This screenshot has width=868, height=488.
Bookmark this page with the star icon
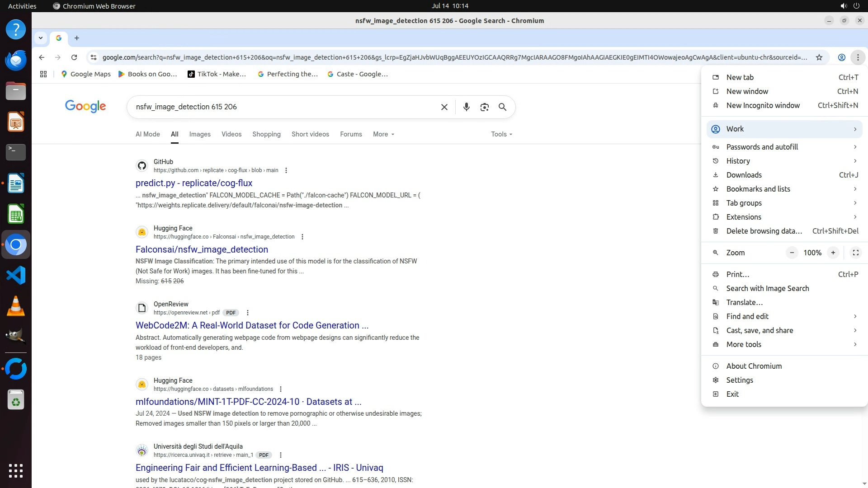click(819, 57)
